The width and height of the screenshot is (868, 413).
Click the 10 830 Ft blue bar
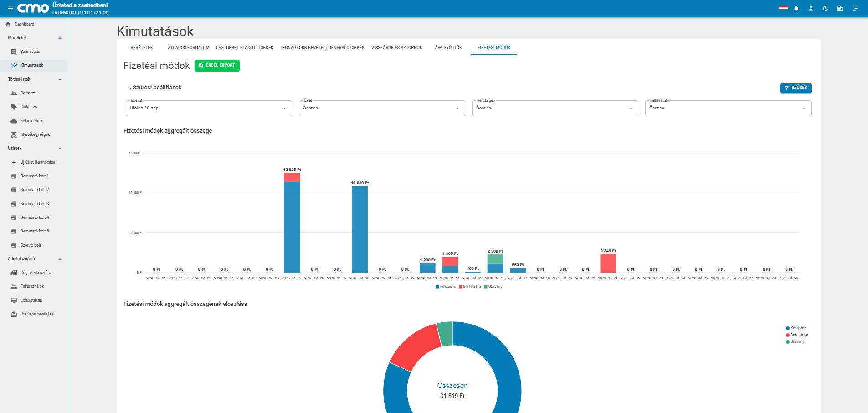pos(360,229)
